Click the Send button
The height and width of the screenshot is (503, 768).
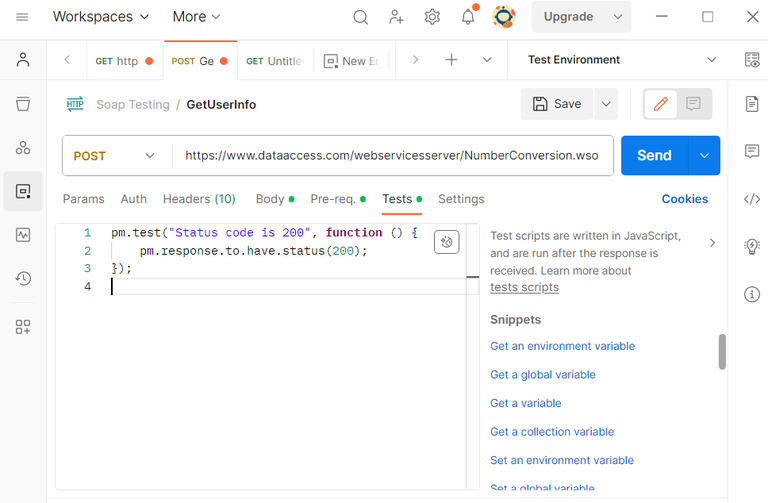coord(654,156)
